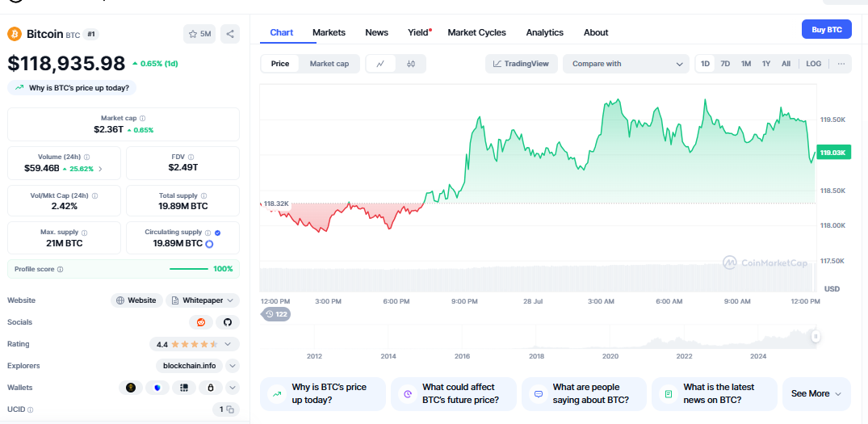
Task: Switch to the Markets tab
Action: click(329, 32)
